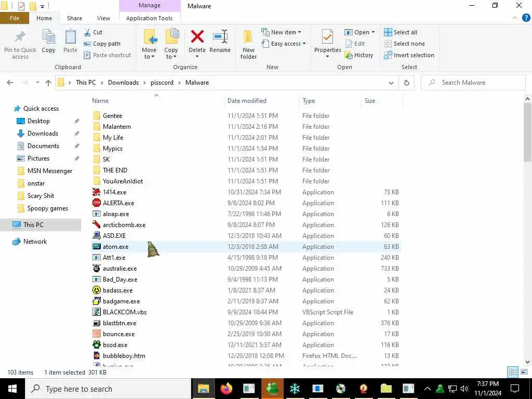Open Documents in the navigation pane
The image size is (532, 399).
pos(43,146)
